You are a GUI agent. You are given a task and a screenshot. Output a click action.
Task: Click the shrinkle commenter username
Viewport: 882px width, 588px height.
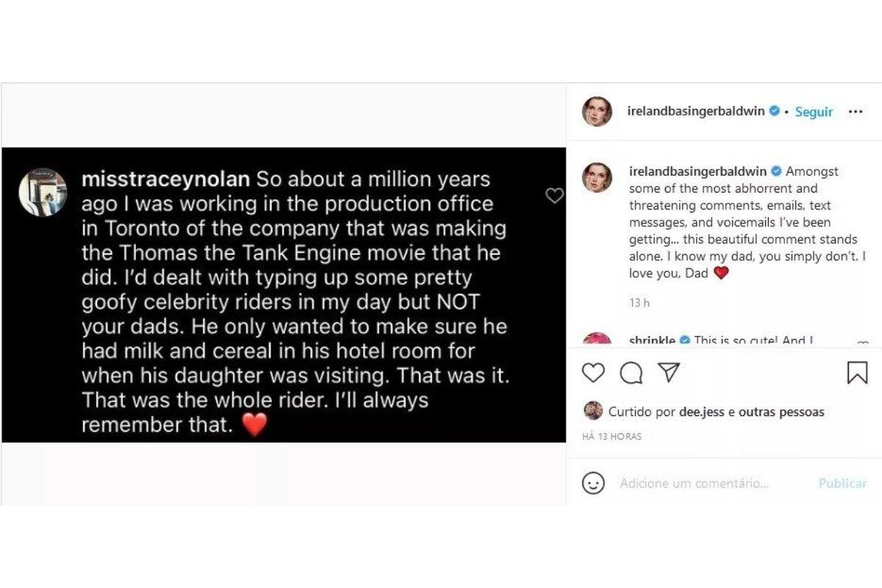tap(652, 341)
